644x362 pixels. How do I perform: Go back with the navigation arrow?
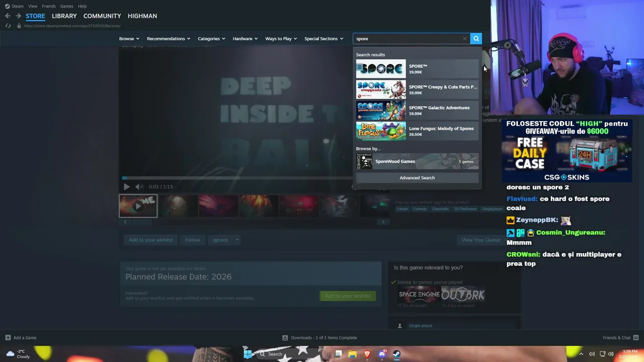coord(8,16)
